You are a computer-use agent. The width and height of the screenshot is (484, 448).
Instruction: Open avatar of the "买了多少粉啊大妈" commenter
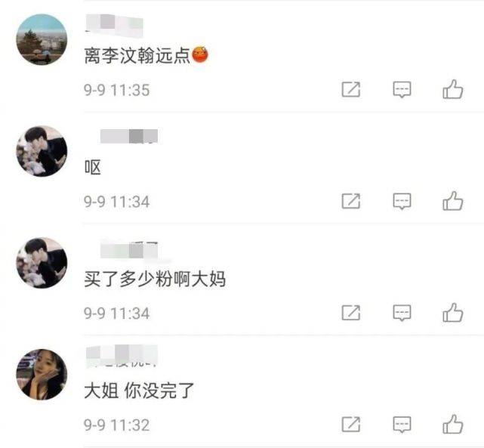coord(42,263)
